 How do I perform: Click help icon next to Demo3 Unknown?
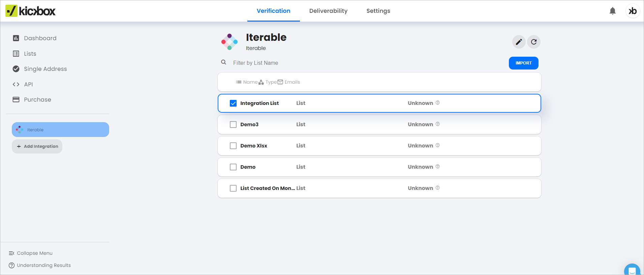(437, 124)
